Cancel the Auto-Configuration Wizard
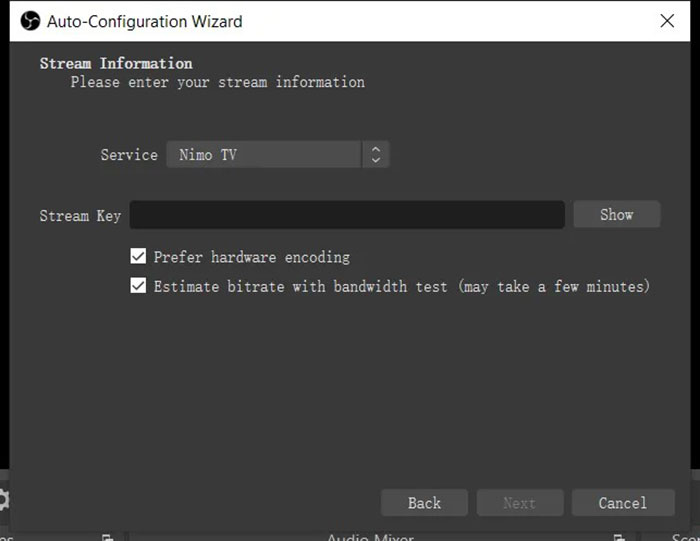 (622, 503)
